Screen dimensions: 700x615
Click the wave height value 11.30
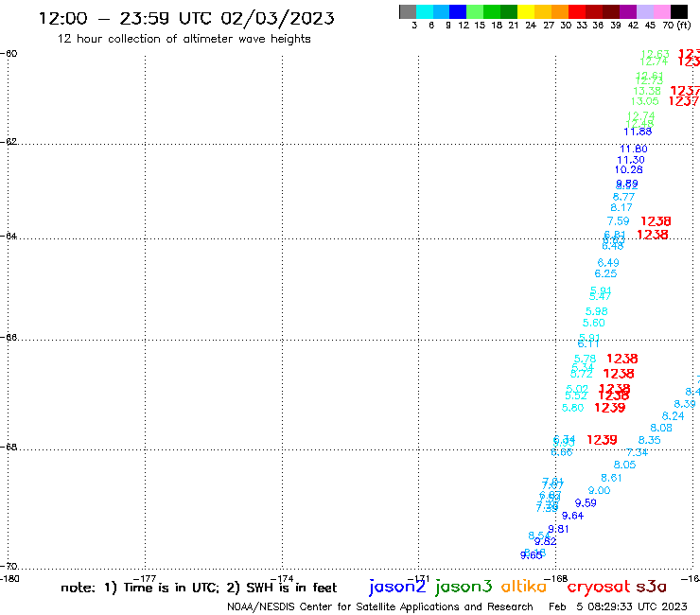point(631,160)
